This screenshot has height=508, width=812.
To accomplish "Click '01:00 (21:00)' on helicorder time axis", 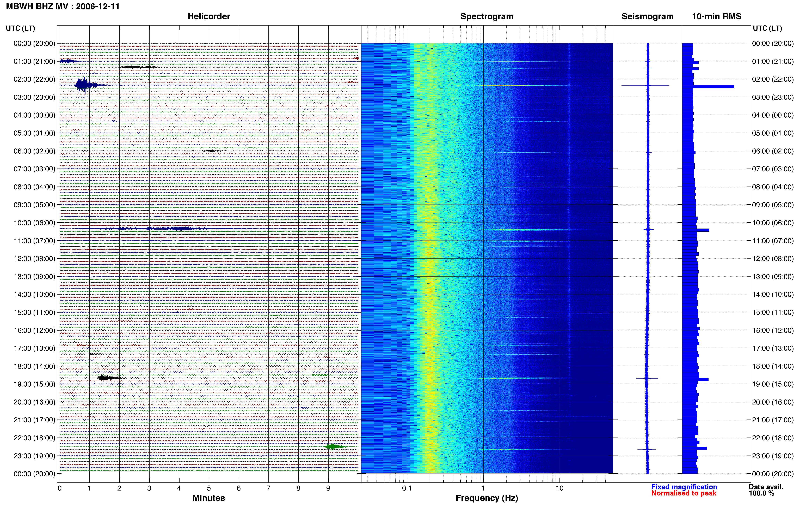I will click(x=34, y=62).
